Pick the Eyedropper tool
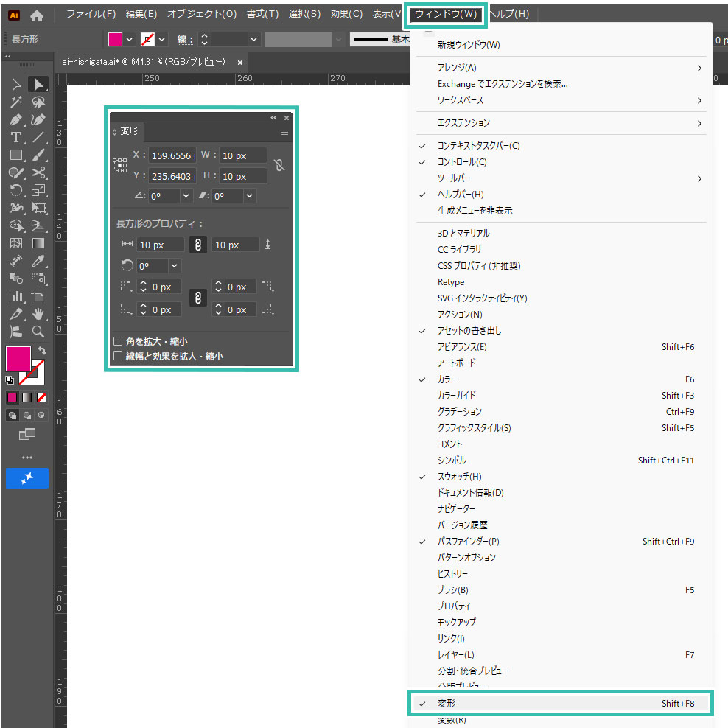This screenshot has height=728, width=728. [39, 261]
